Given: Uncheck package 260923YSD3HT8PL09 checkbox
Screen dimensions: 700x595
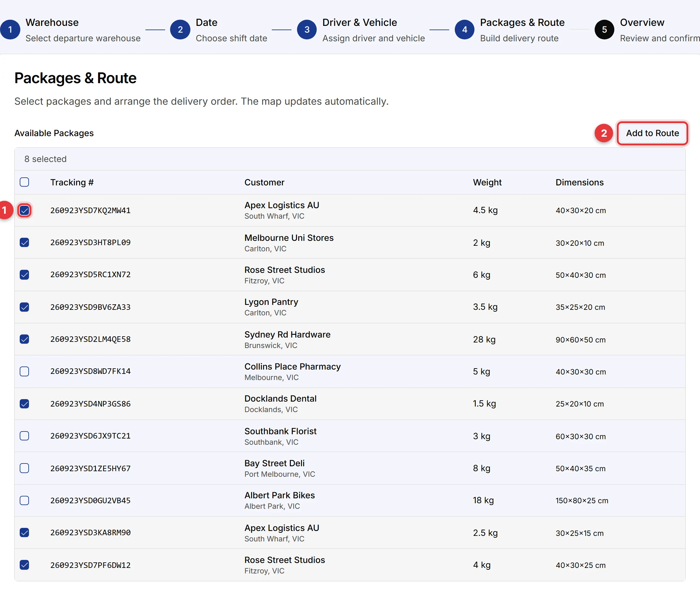Looking at the screenshot, I should [24, 242].
